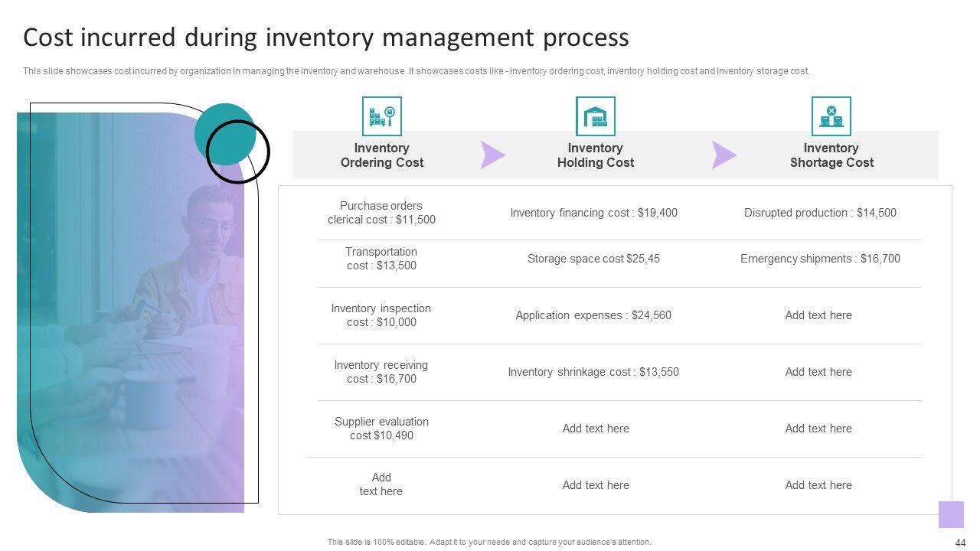Select the Inventory Shortage Cost header
This screenshot has width=980, height=551.
(831, 155)
